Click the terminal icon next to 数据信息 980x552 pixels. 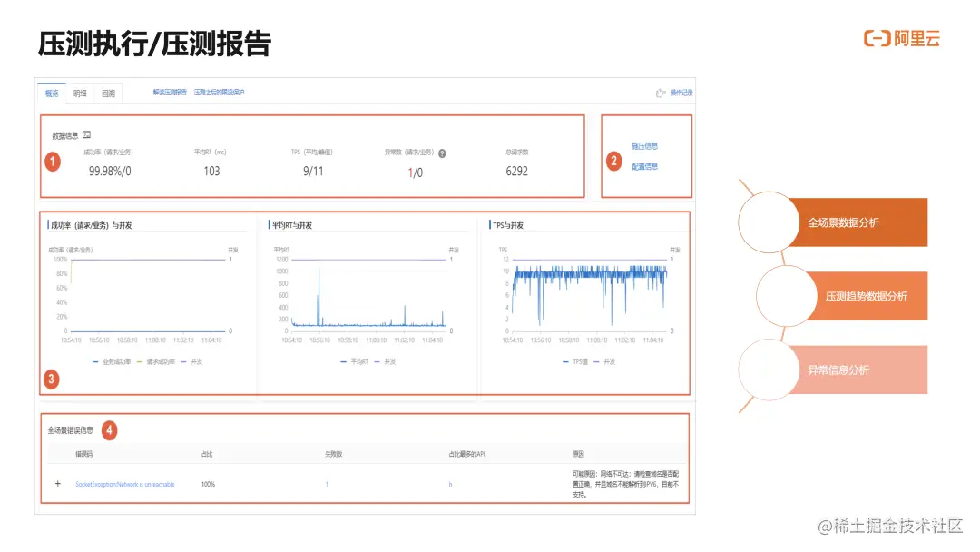[87, 135]
